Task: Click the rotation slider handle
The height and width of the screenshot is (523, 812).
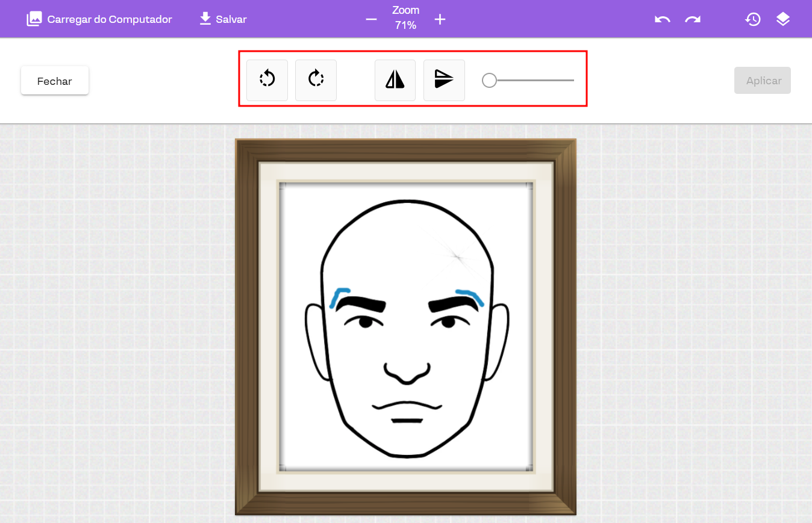Action: [x=489, y=80]
